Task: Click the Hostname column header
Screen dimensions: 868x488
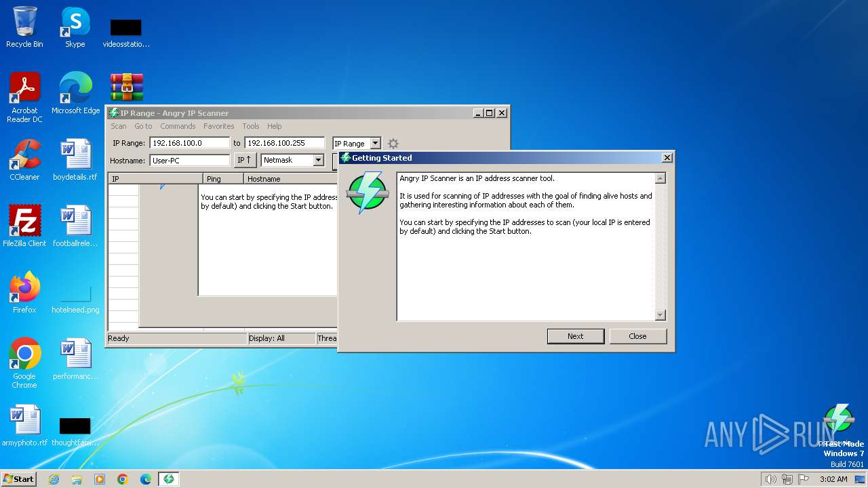Action: 290,179
